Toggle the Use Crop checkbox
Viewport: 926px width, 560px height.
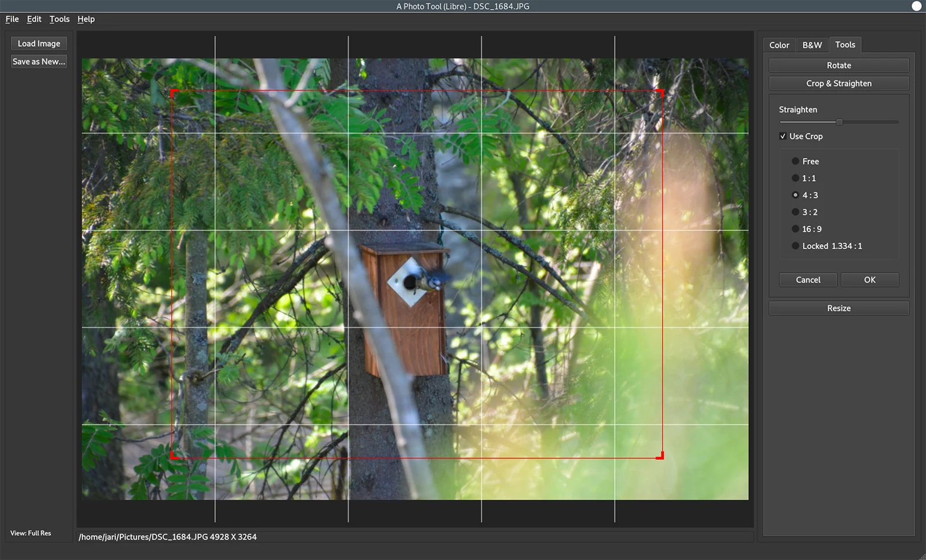tap(783, 137)
